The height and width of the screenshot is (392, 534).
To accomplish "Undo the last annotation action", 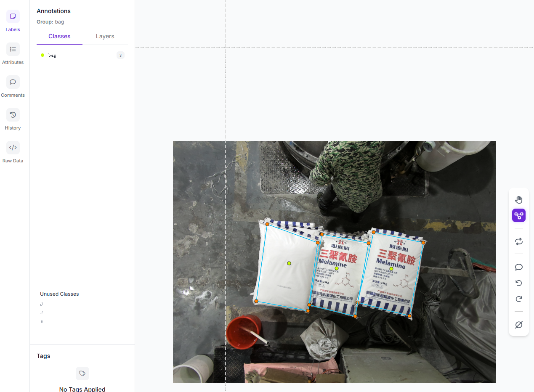I will tap(519, 283).
